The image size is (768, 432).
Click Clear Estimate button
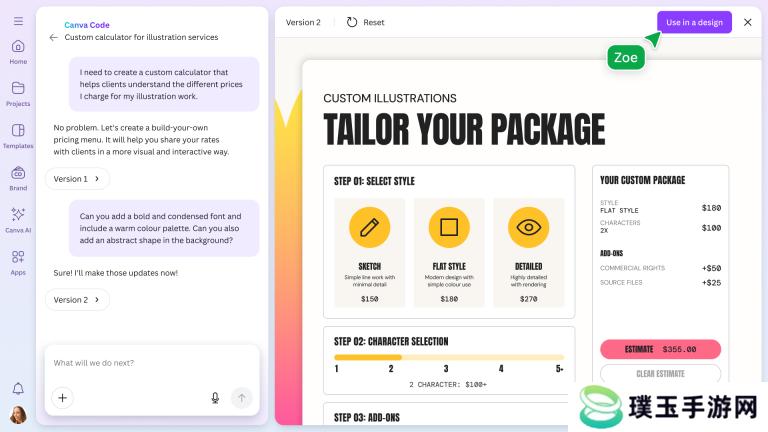click(x=660, y=374)
